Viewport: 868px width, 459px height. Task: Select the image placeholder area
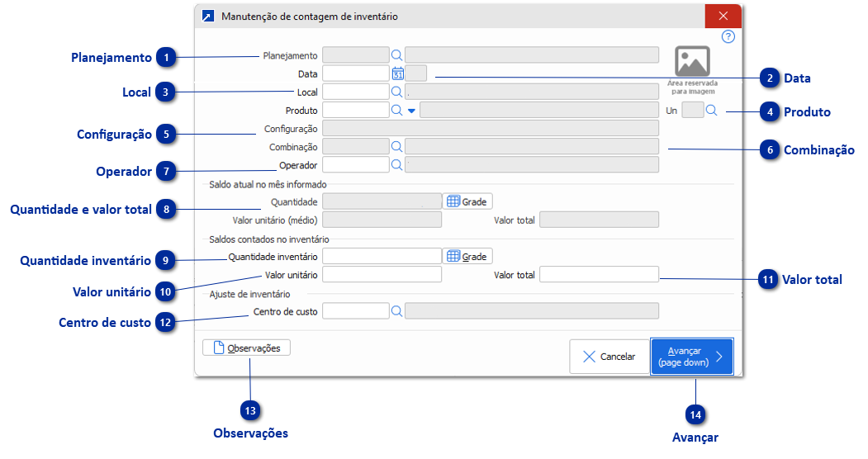point(692,69)
